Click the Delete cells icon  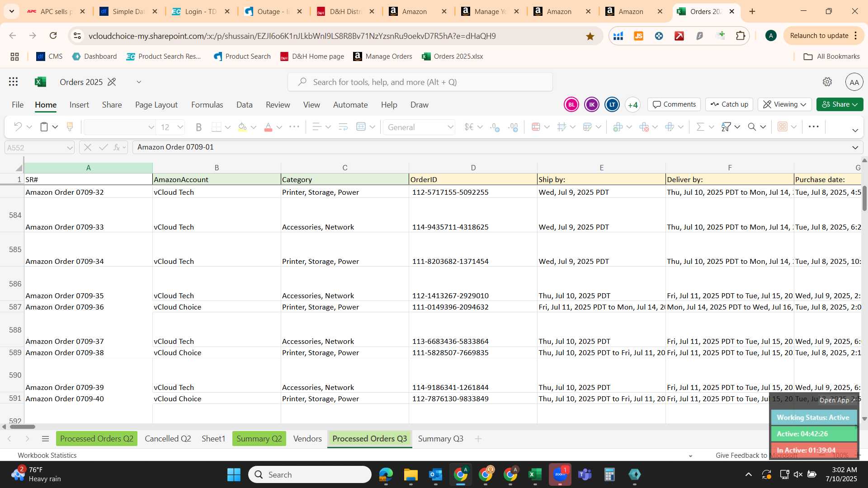[644, 127]
